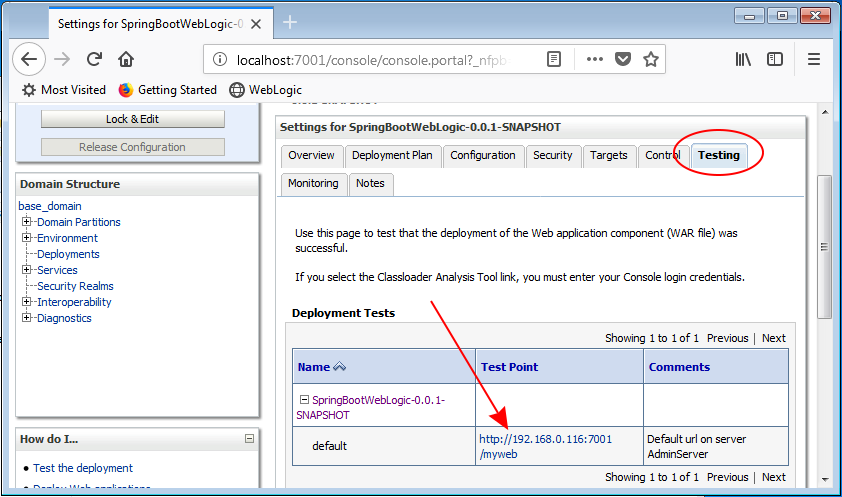842x497 pixels.
Task: Open the Firefox home page
Action: 126,59
